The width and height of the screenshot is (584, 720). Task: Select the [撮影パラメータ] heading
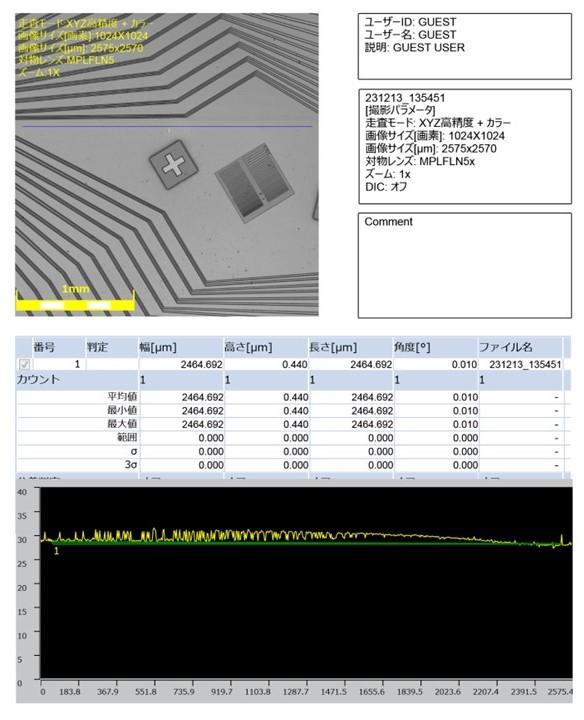point(400,110)
